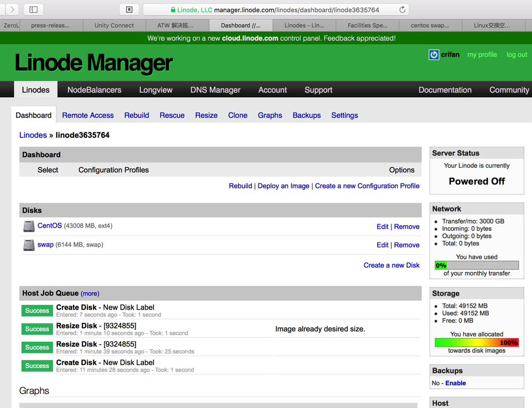
Task: Click the Powered Off server status text
Action: coord(477,181)
